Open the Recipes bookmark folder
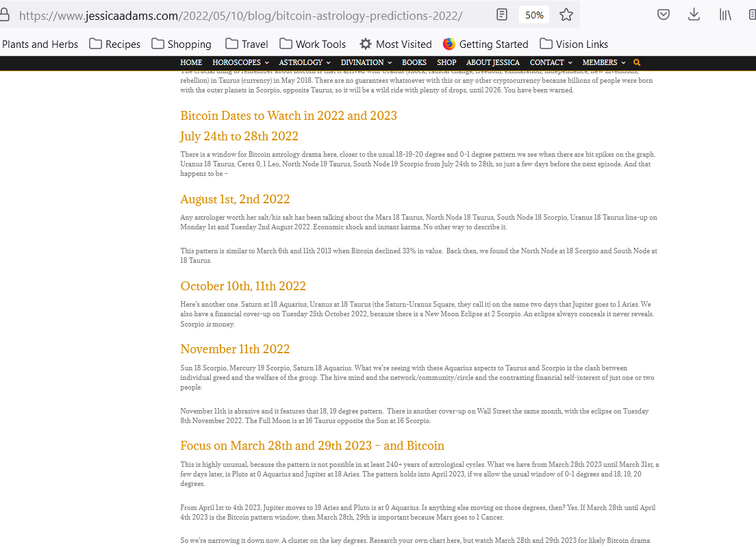This screenshot has width=756, height=547. [114, 44]
